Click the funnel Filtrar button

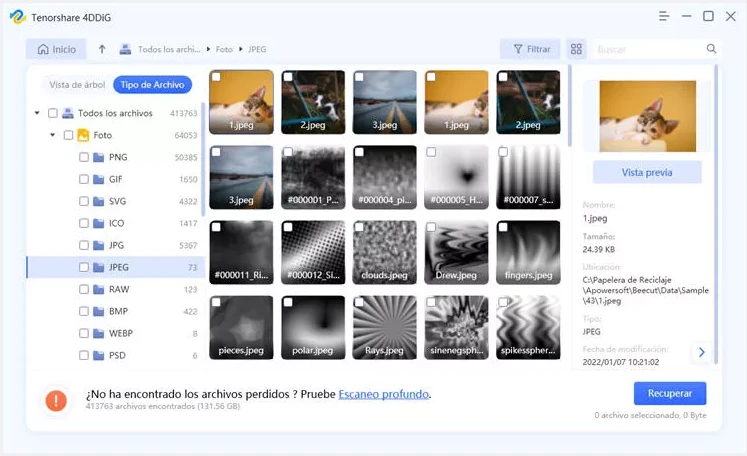[x=530, y=49]
